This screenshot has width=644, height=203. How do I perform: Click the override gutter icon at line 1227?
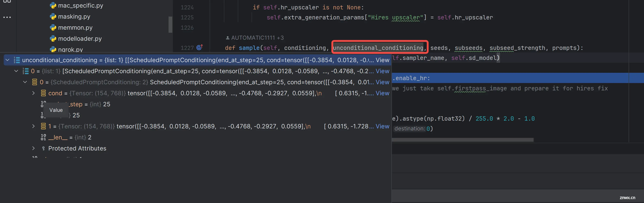(x=200, y=47)
